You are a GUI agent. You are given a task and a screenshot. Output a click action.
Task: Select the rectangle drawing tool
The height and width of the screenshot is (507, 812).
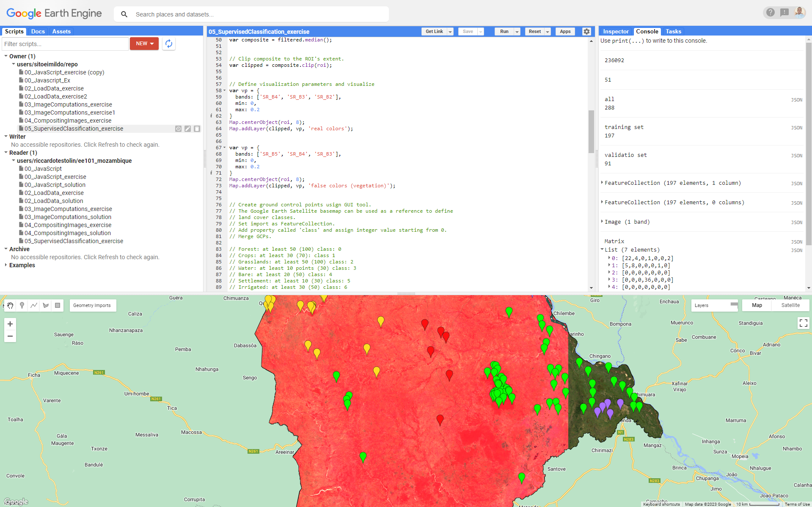[58, 305]
